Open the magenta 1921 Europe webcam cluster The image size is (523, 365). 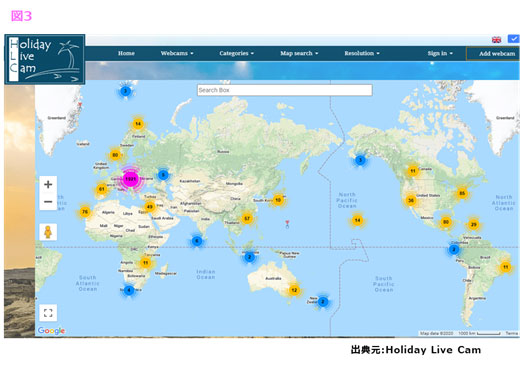tap(130, 179)
